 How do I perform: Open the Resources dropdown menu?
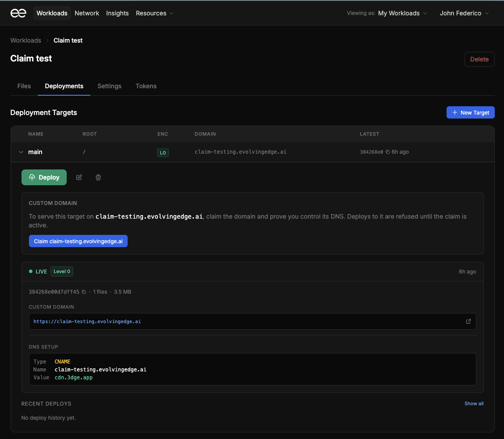click(x=154, y=13)
